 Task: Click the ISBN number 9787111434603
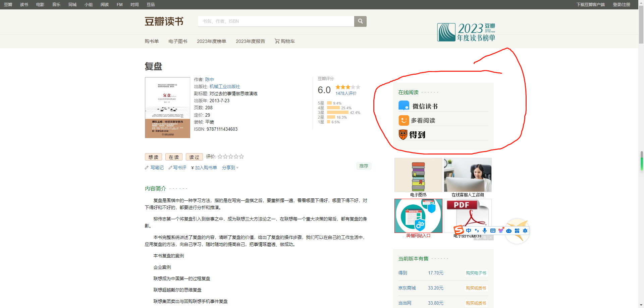pos(222,129)
